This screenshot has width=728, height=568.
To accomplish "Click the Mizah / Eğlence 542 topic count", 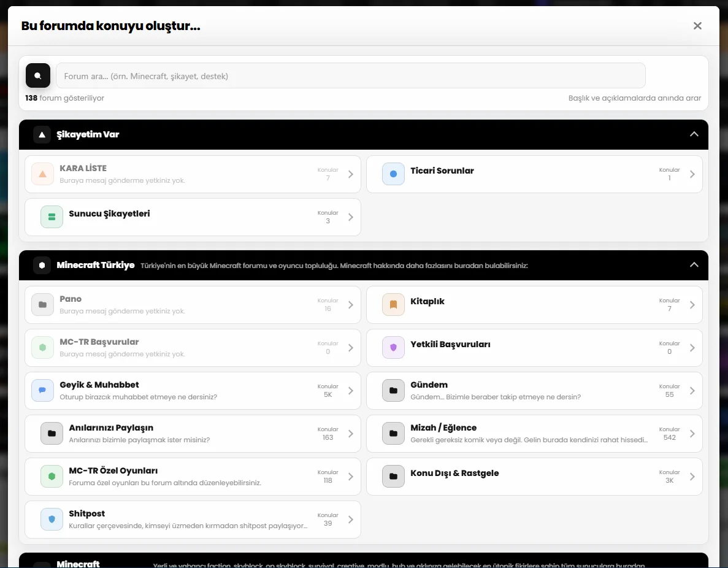I will click(670, 437).
